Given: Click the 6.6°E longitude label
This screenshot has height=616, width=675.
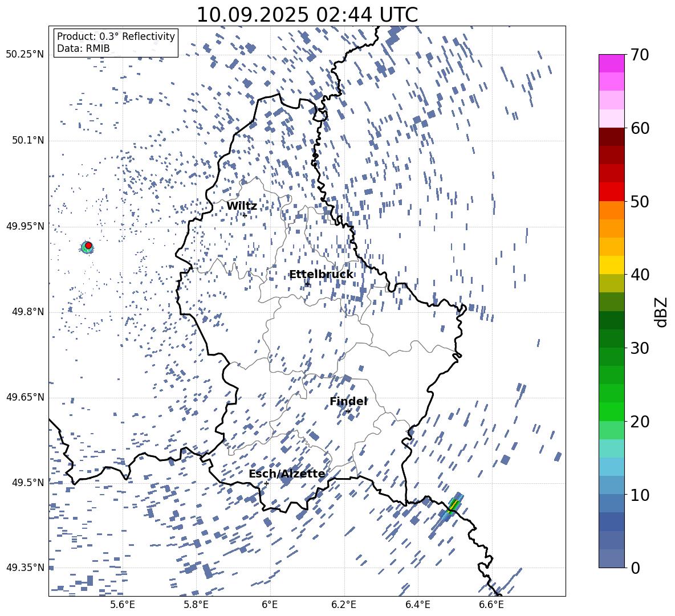Looking at the screenshot, I should [491, 605].
